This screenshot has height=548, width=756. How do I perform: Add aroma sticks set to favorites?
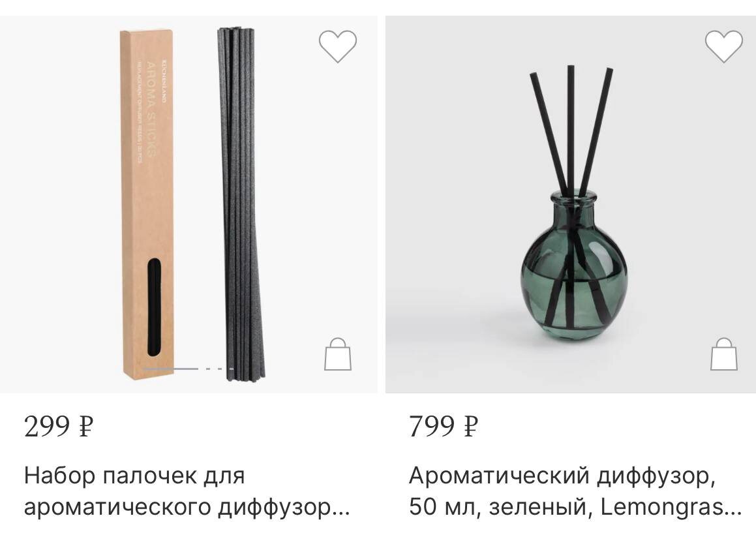pyautogui.click(x=337, y=46)
